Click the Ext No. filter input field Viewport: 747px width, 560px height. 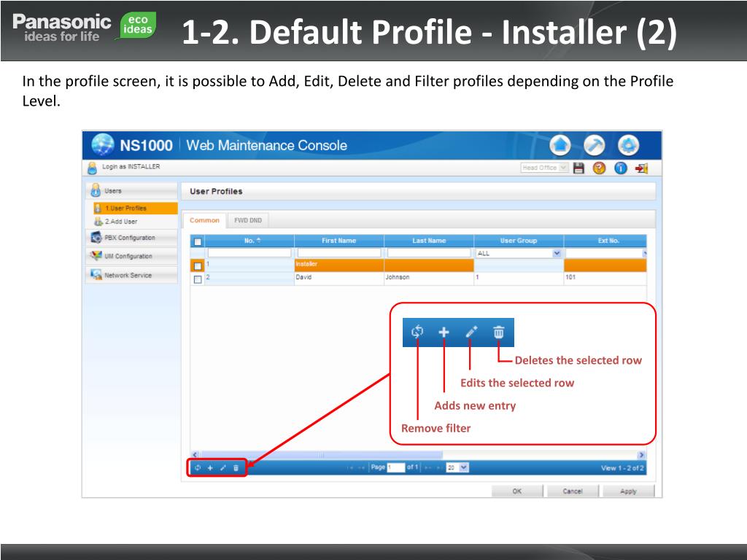605,253
